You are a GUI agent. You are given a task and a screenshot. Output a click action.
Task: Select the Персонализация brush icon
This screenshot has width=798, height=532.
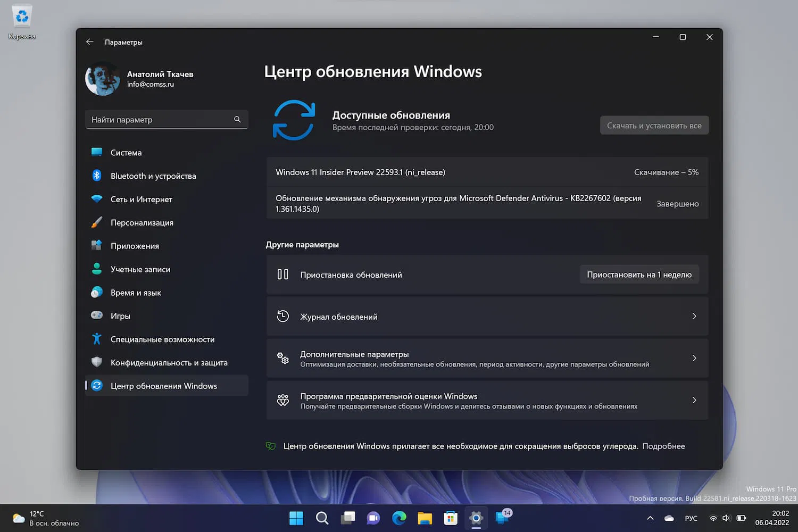(97, 222)
